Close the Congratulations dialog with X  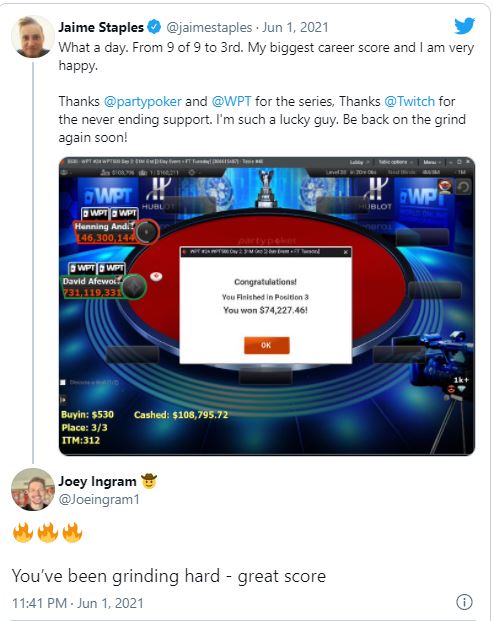tap(346, 252)
